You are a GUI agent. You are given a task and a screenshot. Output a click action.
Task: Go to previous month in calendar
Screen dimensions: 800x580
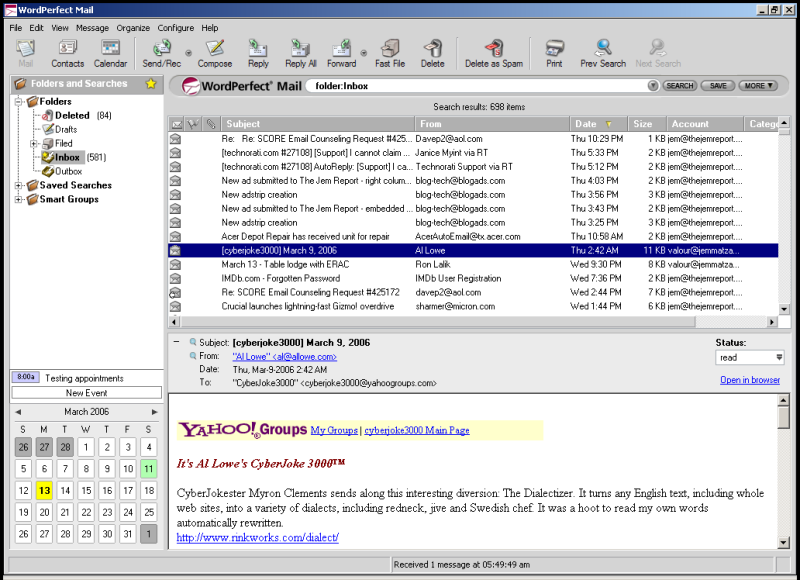[x=18, y=412]
